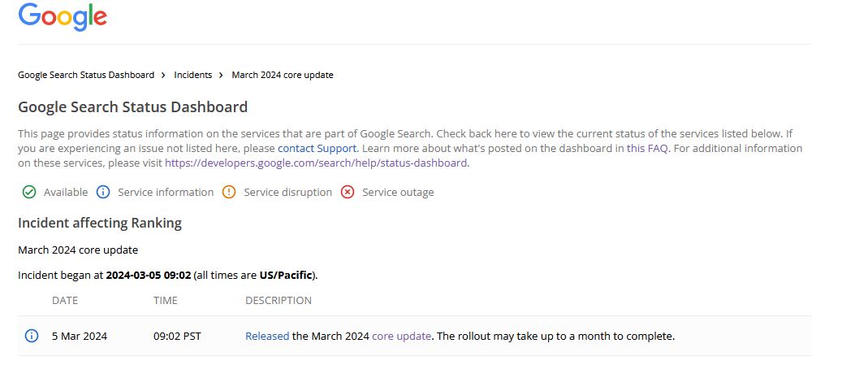
Task: Click the red Service outage icon
Action: pyautogui.click(x=348, y=193)
